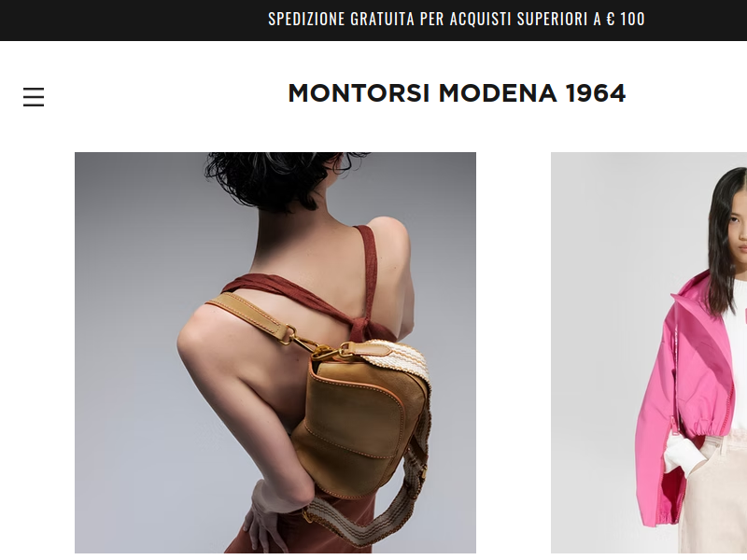Click the white space between the two product photos

click(514, 353)
